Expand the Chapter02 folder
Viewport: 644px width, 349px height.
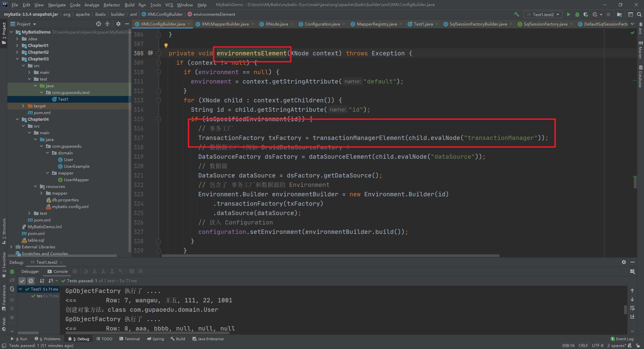click(17, 52)
